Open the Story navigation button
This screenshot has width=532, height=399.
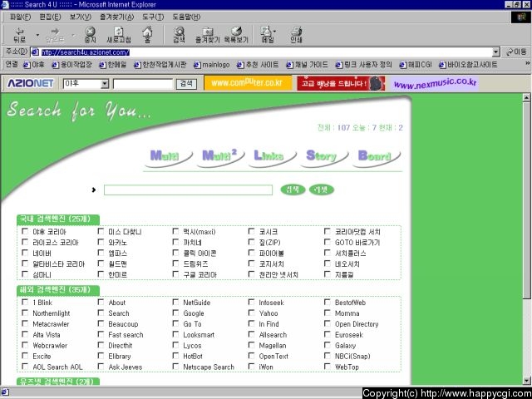pos(324,157)
